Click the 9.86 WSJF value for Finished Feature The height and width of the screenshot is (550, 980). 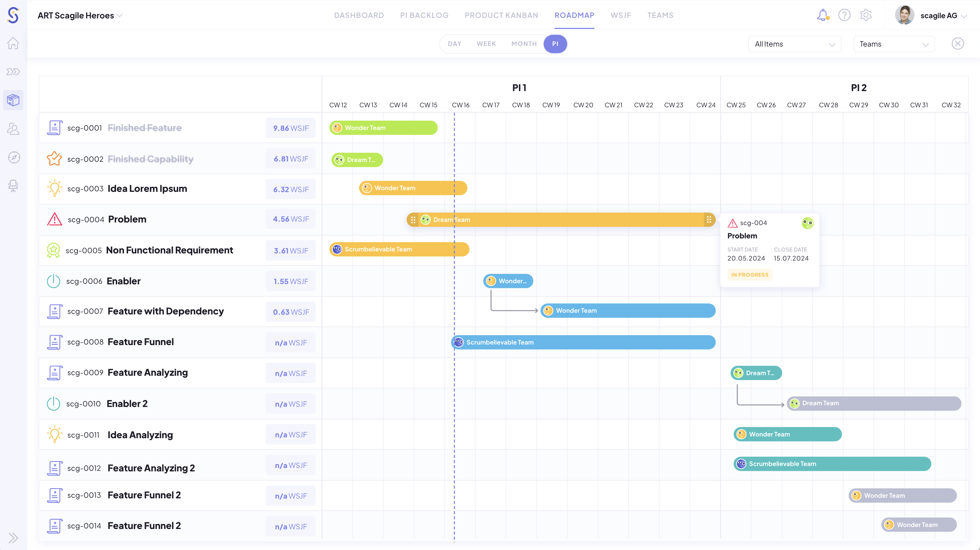pos(290,128)
